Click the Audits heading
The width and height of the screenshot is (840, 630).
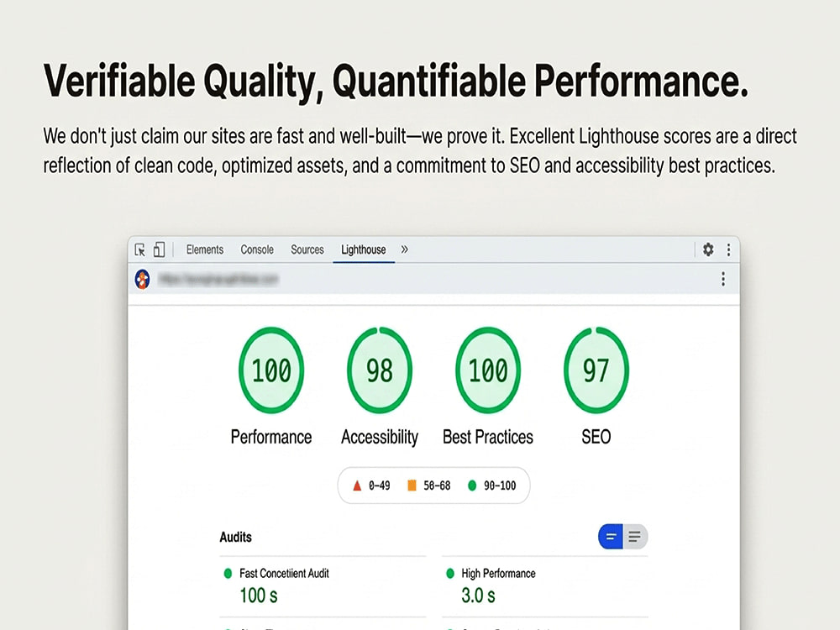tap(236, 538)
